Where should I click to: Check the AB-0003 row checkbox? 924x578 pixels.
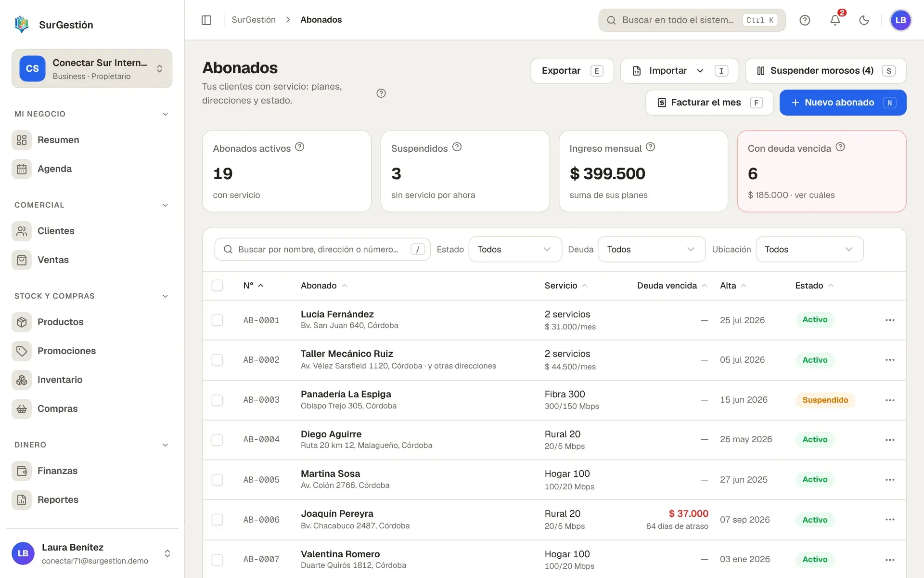[x=218, y=400]
